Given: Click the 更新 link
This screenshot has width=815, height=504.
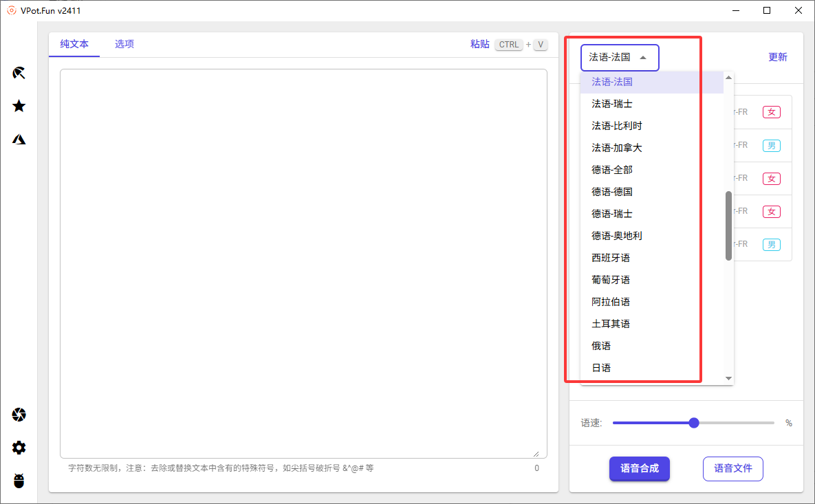Looking at the screenshot, I should click(777, 57).
